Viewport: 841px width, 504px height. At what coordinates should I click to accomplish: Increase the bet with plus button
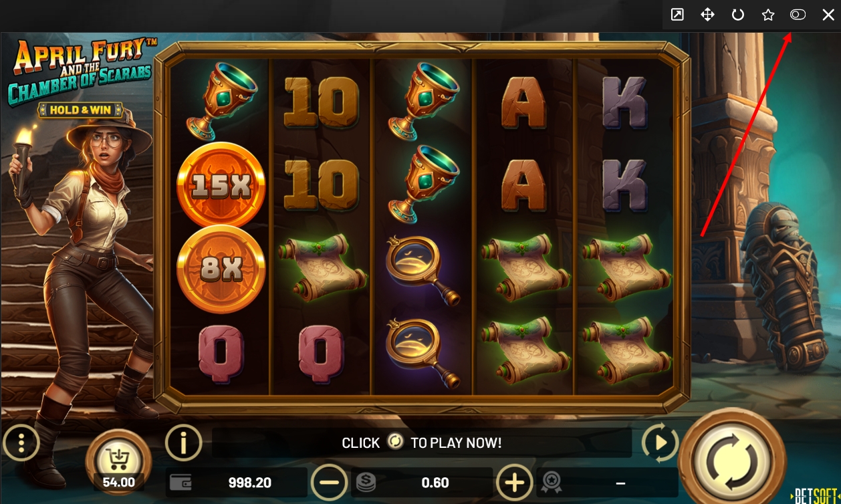click(514, 482)
